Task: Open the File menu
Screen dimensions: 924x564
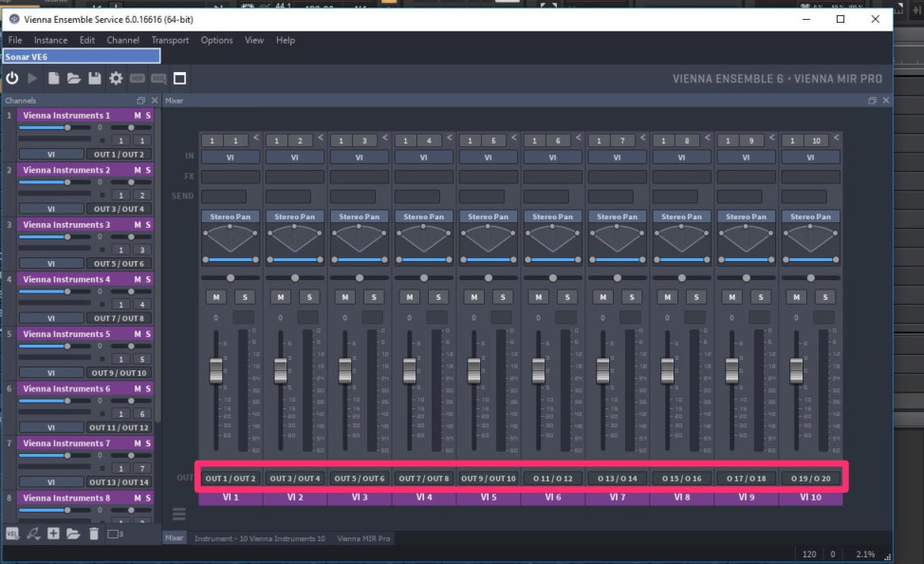Action: (15, 40)
